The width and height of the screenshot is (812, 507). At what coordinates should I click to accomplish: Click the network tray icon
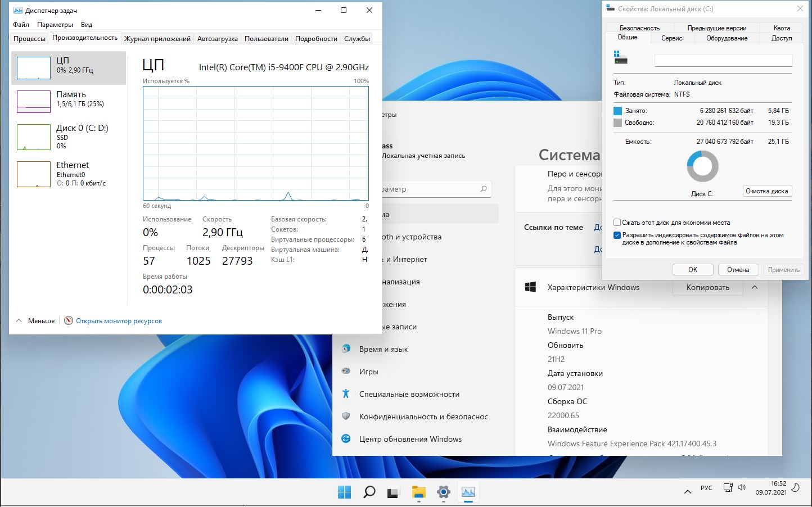pyautogui.click(x=728, y=488)
